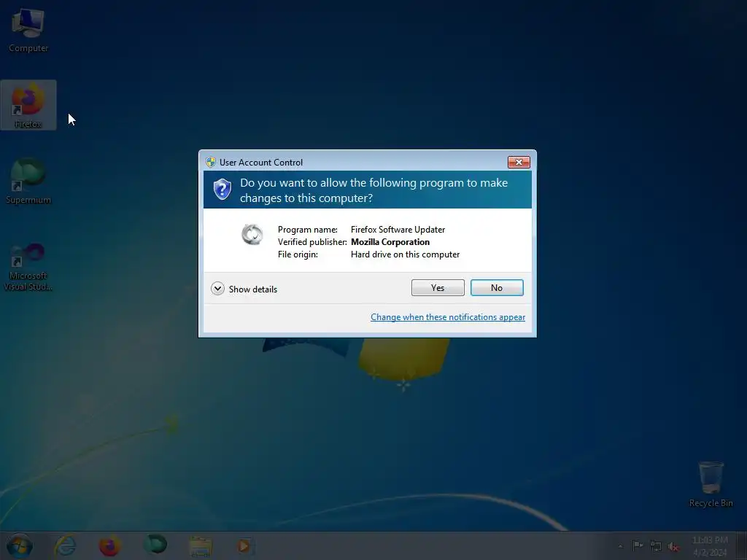
Task: Click the taskbar clock showing 11:03 PM
Action: click(x=710, y=546)
